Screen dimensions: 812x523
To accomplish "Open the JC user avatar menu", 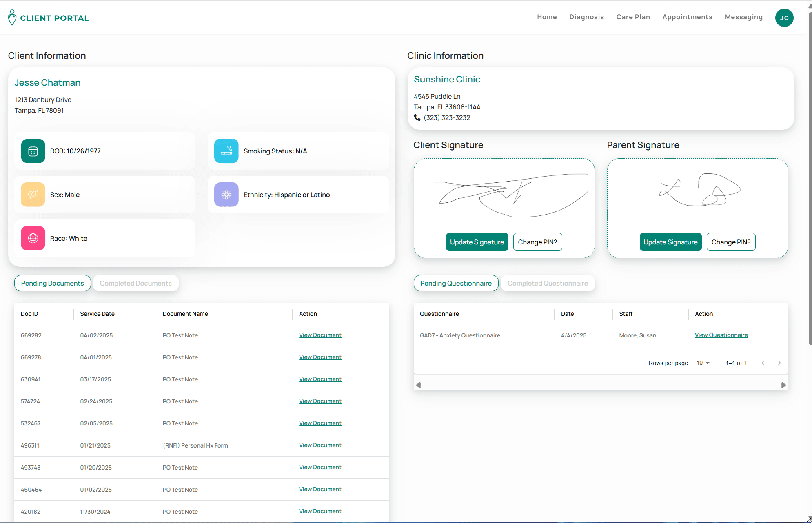I will tap(784, 18).
